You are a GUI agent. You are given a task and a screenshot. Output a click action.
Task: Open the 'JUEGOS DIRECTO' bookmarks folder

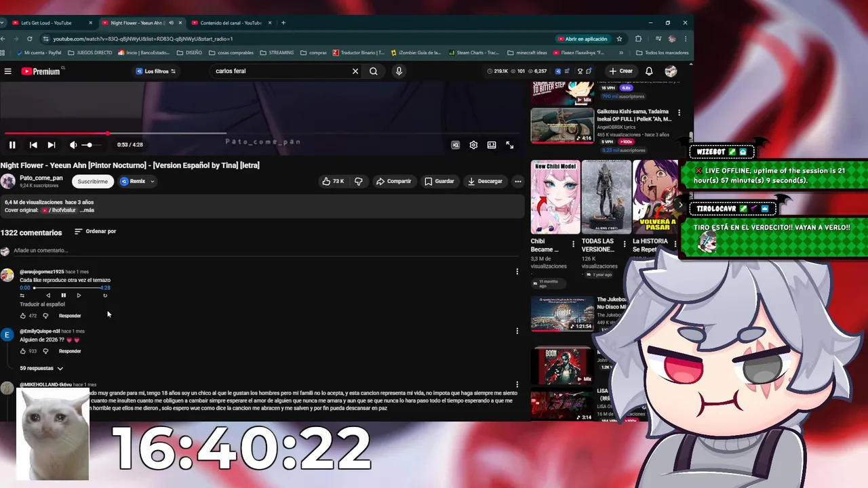[x=90, y=53]
